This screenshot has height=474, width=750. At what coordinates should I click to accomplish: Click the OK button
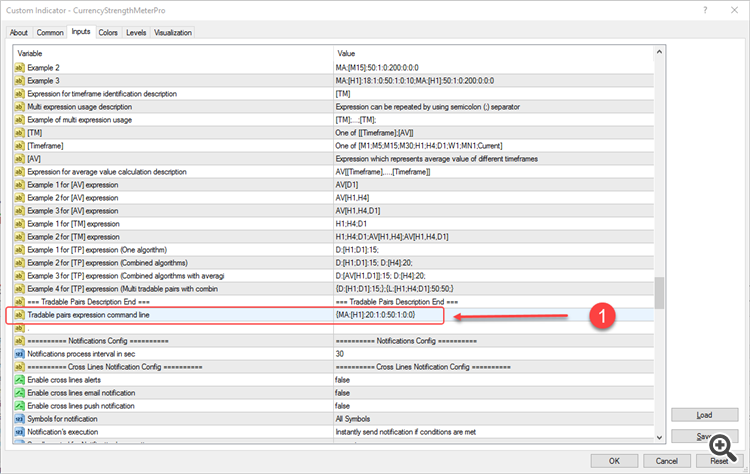[614, 461]
